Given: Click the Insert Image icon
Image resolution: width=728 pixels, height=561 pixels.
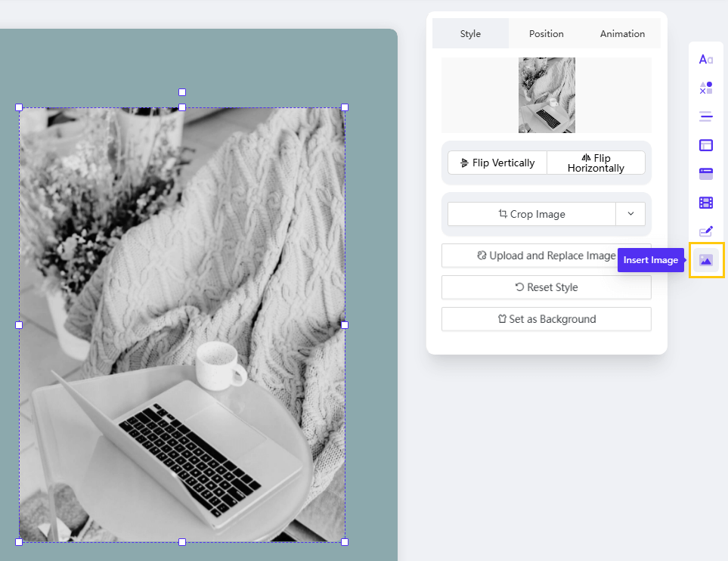Looking at the screenshot, I should [706, 260].
